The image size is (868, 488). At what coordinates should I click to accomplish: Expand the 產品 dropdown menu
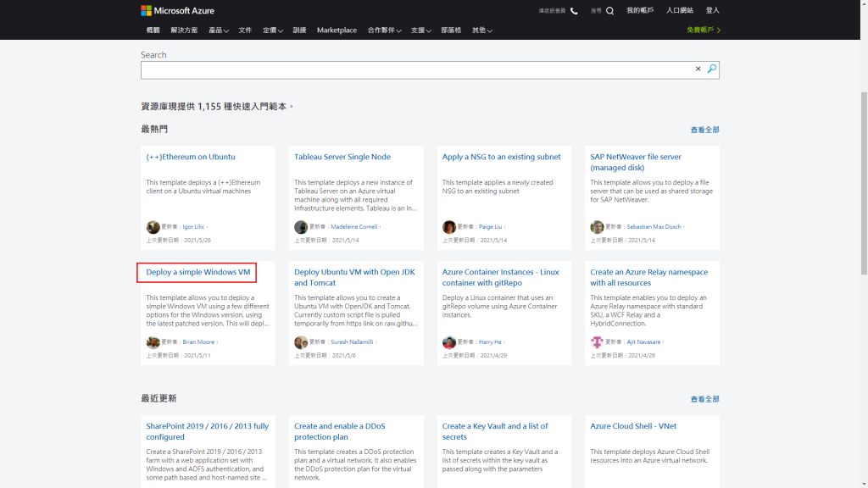point(218,30)
